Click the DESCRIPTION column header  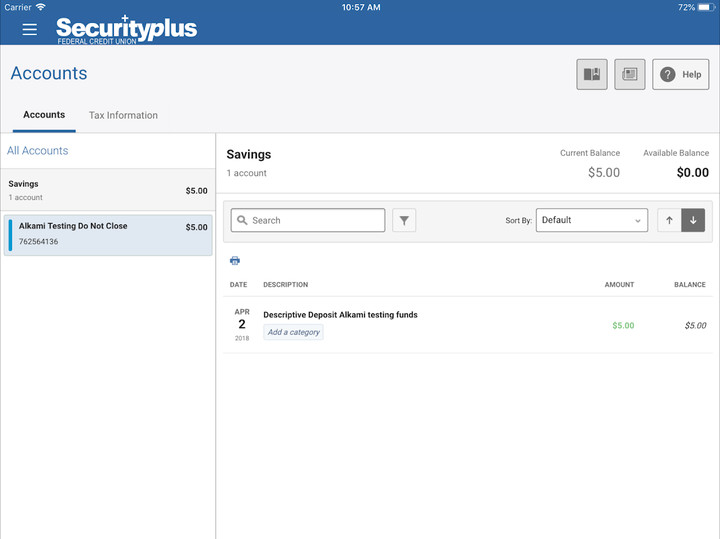[286, 285]
